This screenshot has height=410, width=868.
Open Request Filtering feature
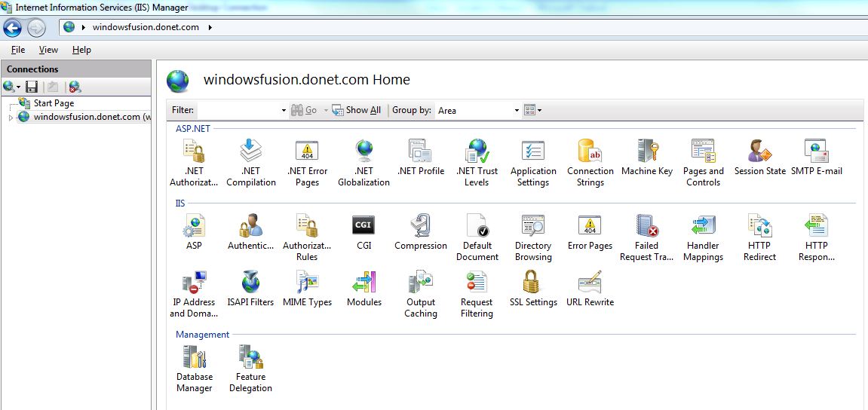(x=477, y=294)
